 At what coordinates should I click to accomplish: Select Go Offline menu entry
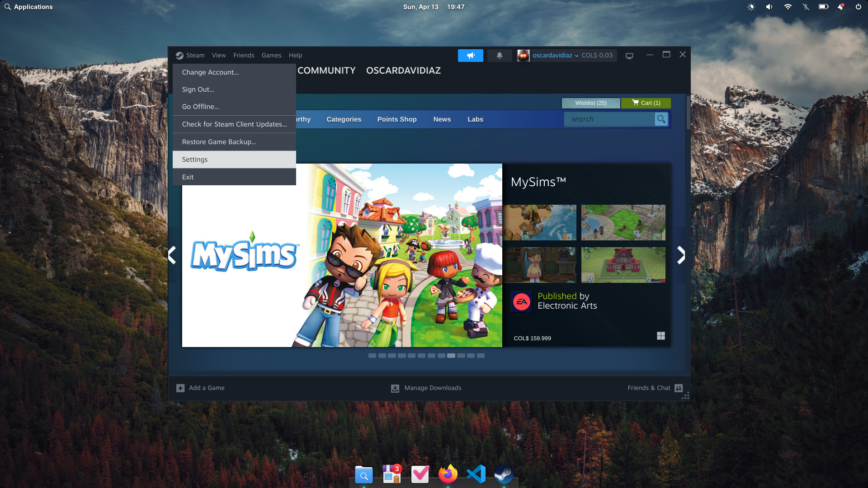234,107
